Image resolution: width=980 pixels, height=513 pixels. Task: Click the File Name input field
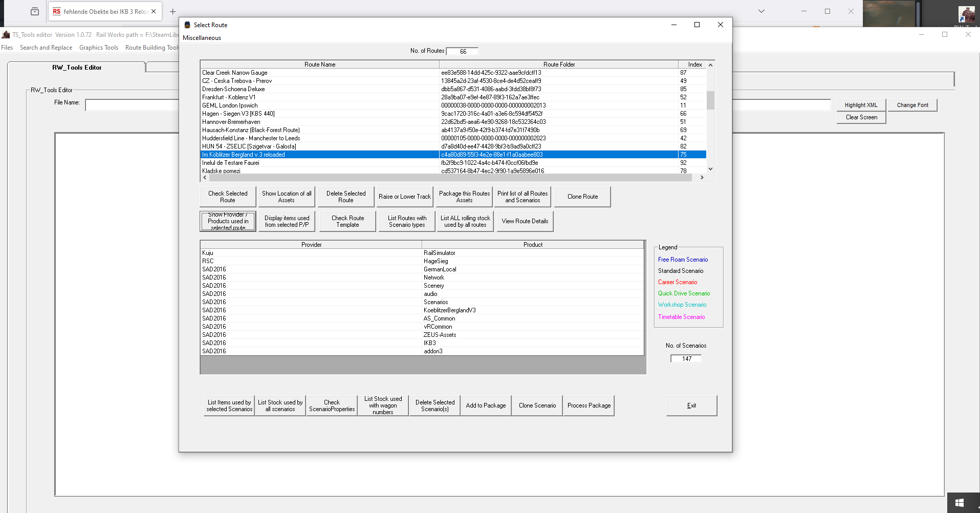click(x=132, y=105)
